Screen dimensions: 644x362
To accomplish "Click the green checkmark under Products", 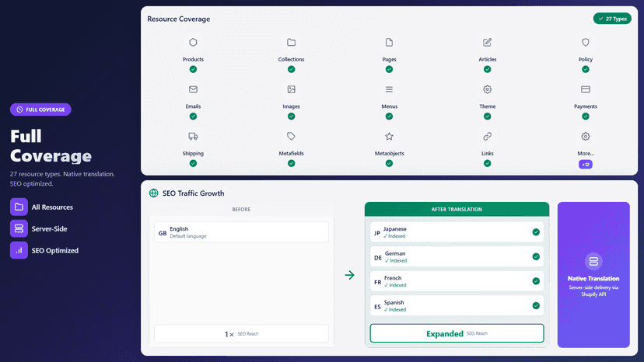I will pyautogui.click(x=193, y=69).
